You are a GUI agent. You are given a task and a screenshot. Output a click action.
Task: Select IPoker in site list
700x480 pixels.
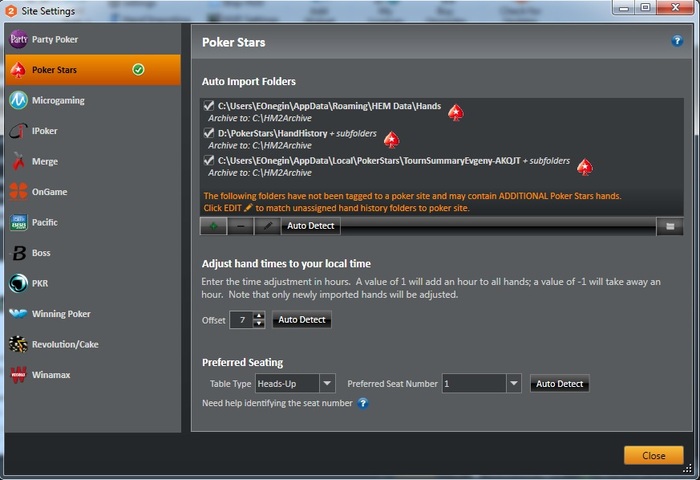[x=93, y=131]
